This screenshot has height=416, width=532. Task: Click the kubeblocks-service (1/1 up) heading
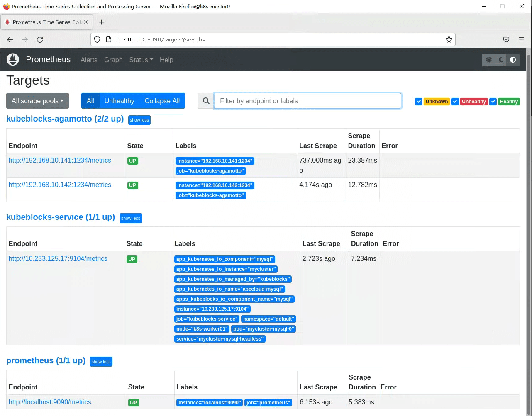(x=61, y=217)
